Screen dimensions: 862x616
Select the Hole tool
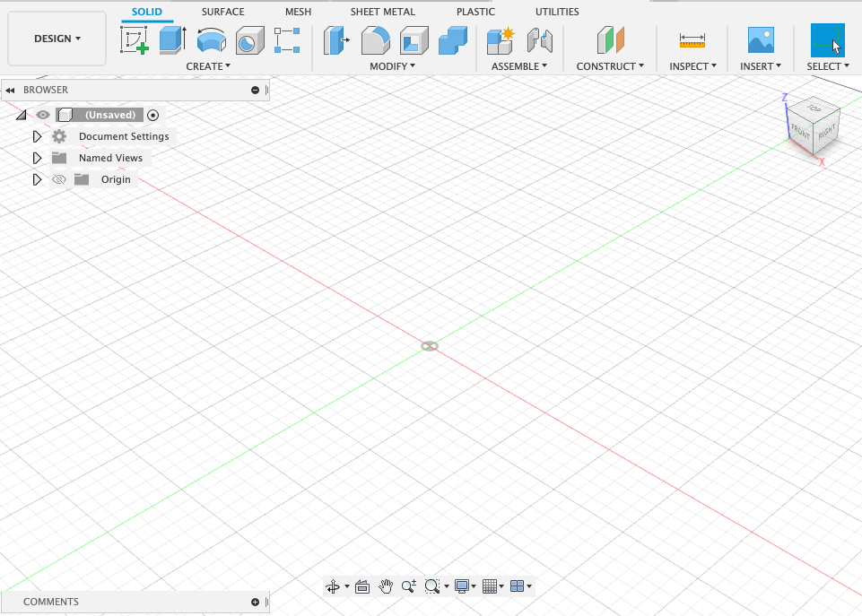(x=248, y=40)
